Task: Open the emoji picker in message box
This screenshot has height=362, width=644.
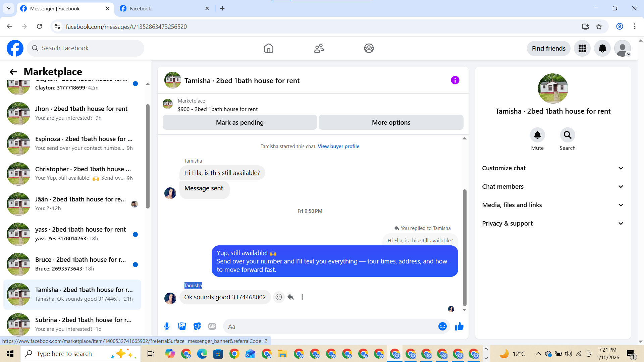Action: click(x=442, y=326)
